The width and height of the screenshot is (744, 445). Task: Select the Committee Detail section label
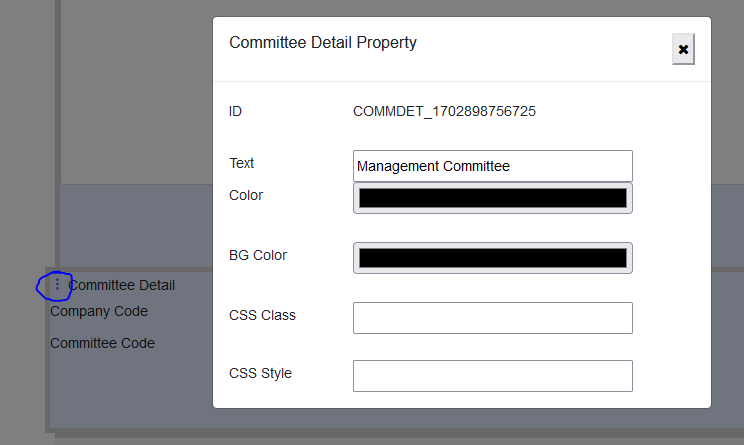122,286
